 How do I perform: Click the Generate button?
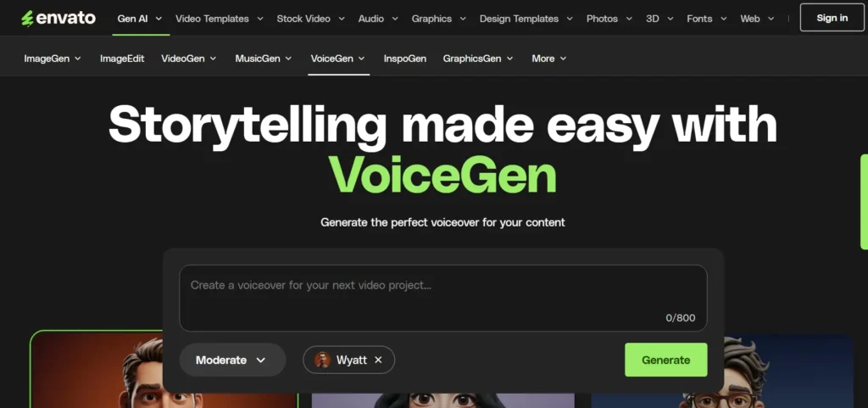(666, 360)
